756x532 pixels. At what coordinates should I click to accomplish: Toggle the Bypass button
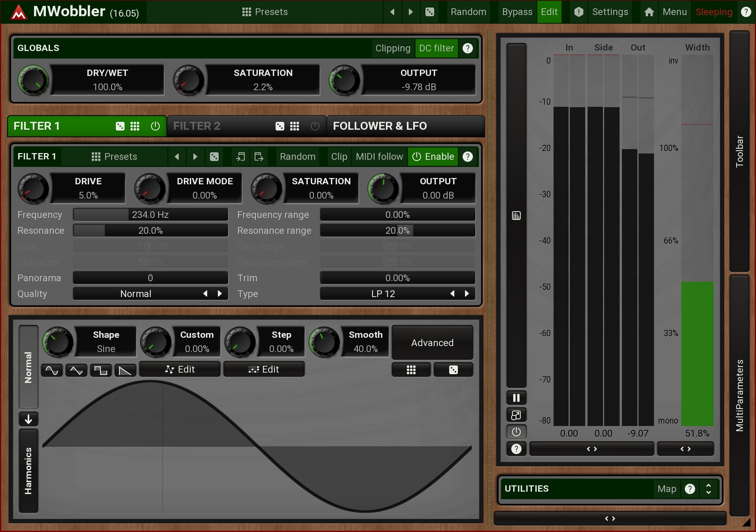click(x=517, y=12)
